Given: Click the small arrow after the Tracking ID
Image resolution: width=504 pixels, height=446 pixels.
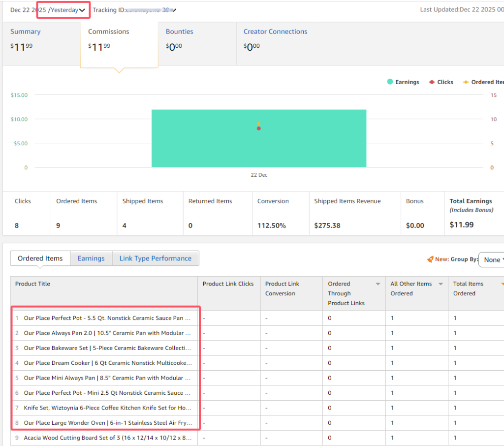Looking at the screenshot, I should (x=175, y=10).
